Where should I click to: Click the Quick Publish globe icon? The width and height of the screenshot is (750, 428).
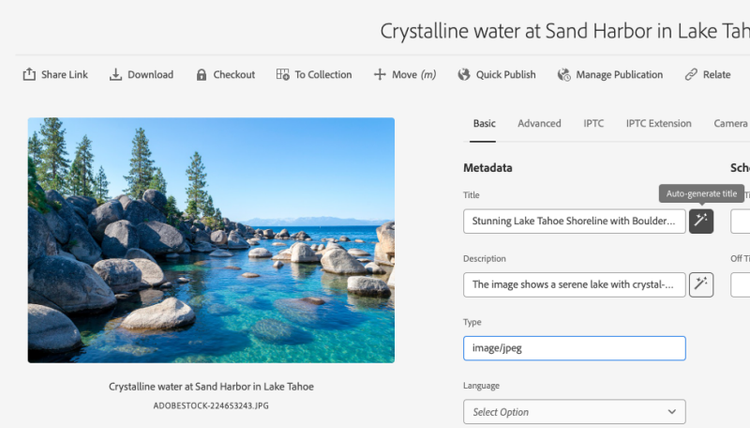[464, 75]
